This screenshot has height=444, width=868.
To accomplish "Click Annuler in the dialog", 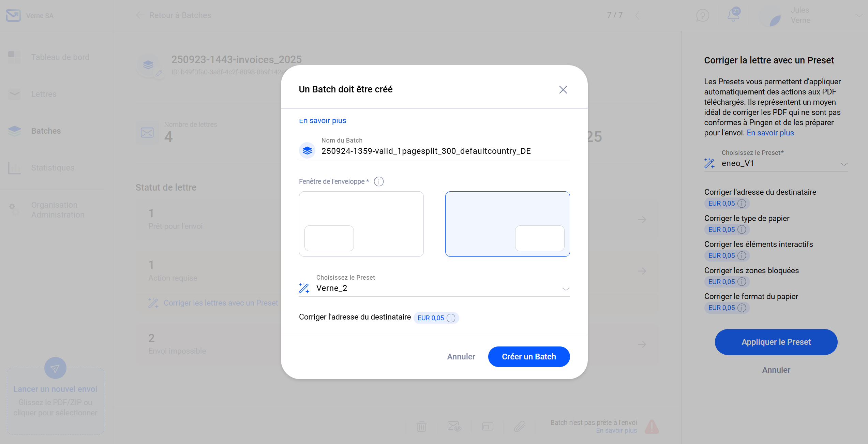I will (x=461, y=357).
